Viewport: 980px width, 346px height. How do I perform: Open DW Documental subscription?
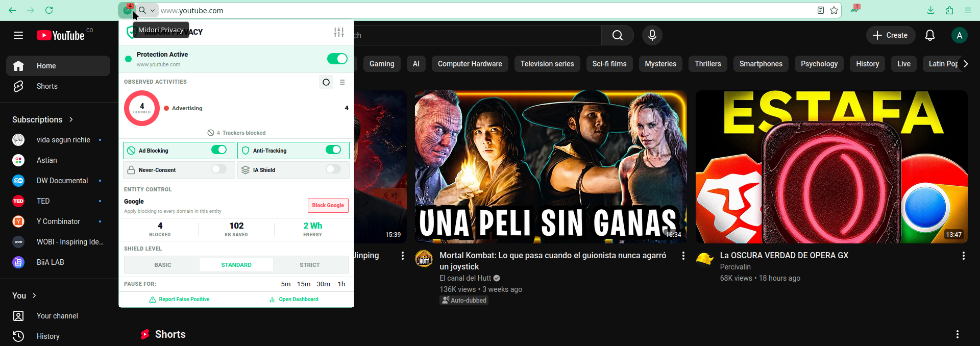58,181
